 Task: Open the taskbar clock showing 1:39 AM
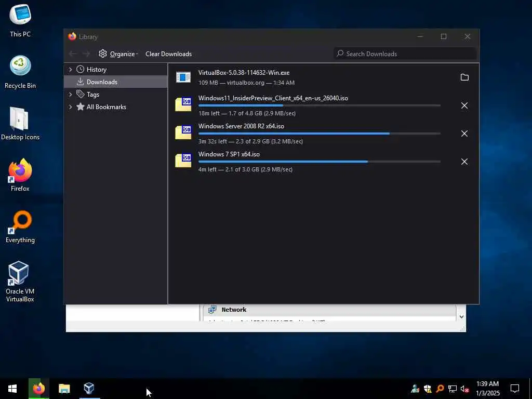(488, 389)
